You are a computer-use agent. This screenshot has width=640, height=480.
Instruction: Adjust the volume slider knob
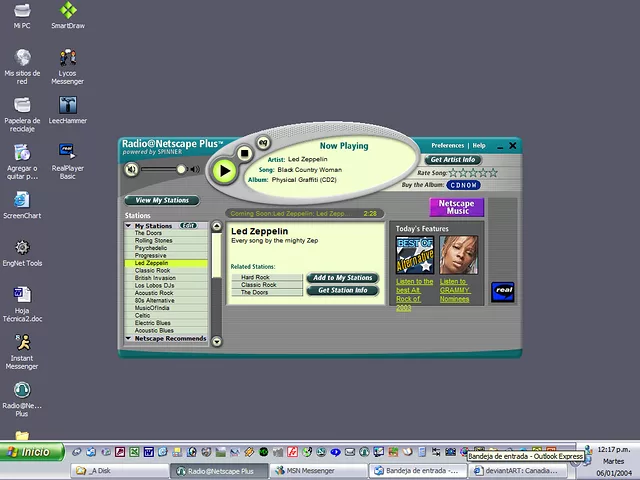181,170
